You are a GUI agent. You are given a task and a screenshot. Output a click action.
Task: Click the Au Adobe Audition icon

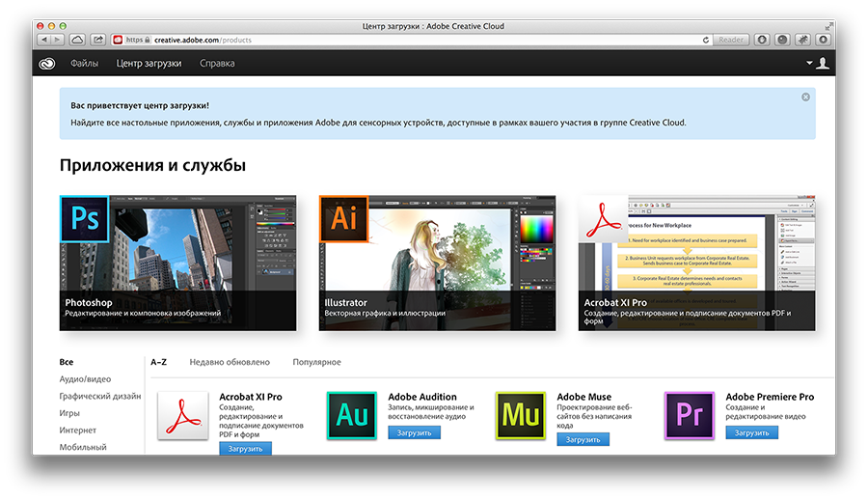tap(352, 416)
